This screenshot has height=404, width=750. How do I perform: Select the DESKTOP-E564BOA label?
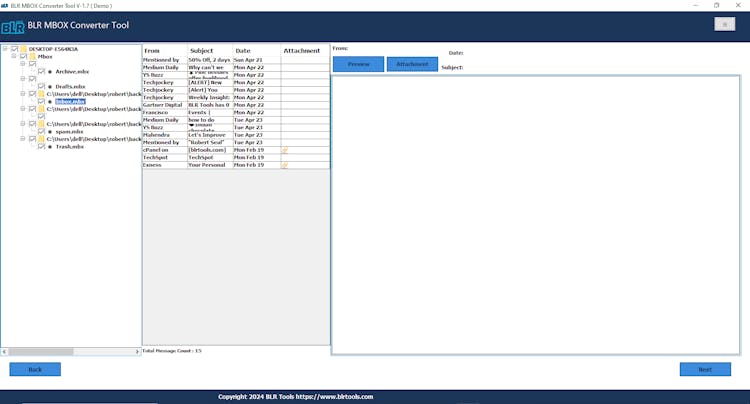click(53, 49)
